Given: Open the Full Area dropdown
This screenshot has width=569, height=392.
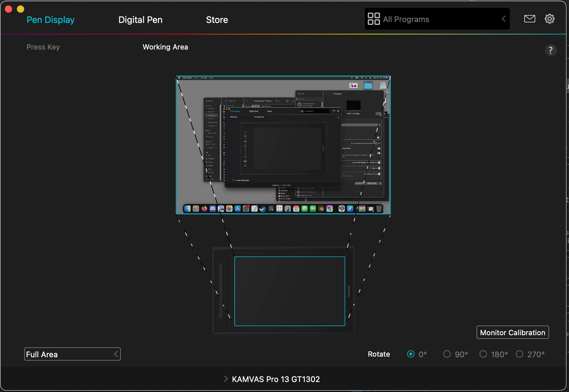Looking at the screenshot, I should 72,354.
